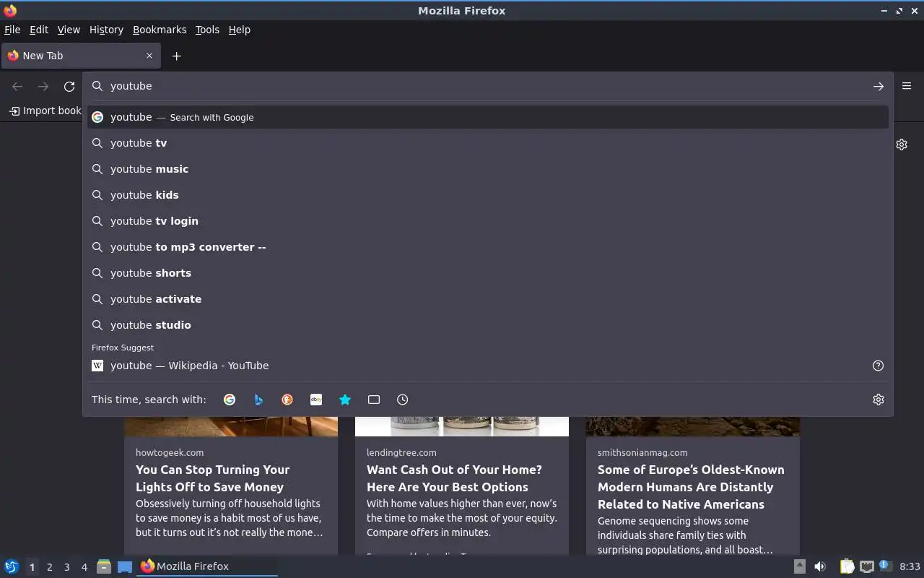Image resolution: width=924 pixels, height=578 pixels.
Task: Search this time with Google icon
Action: tap(230, 400)
